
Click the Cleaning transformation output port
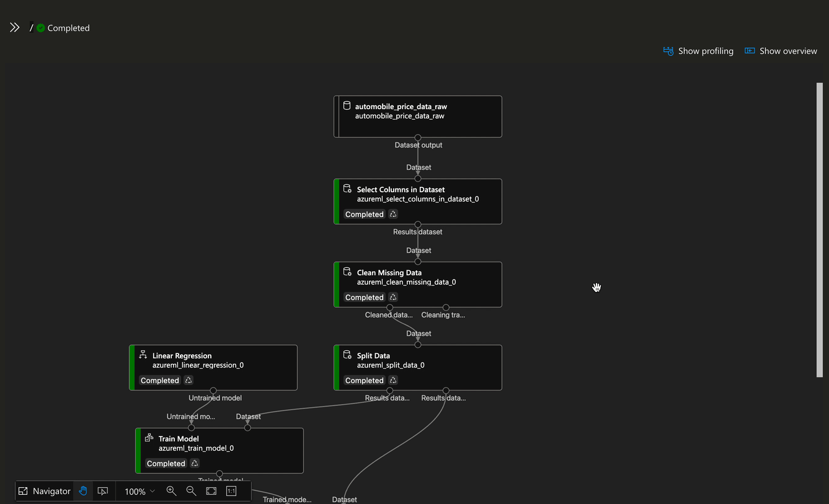pyautogui.click(x=446, y=307)
